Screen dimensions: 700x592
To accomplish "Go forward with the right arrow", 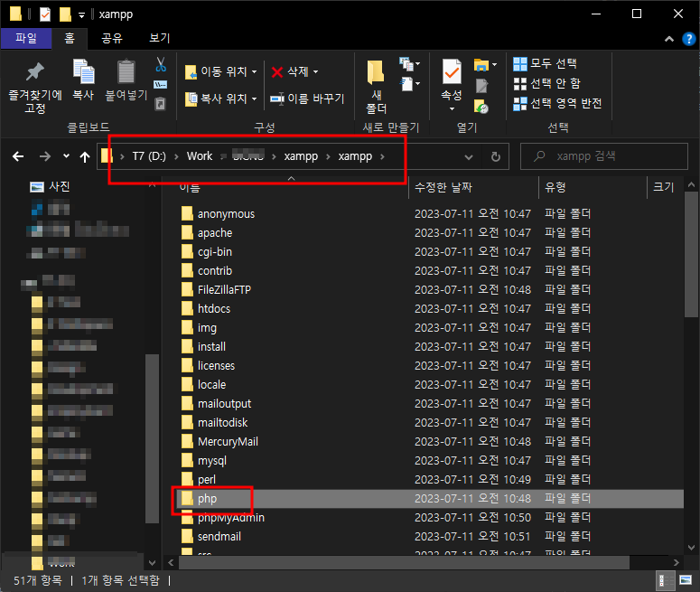I will (44, 156).
